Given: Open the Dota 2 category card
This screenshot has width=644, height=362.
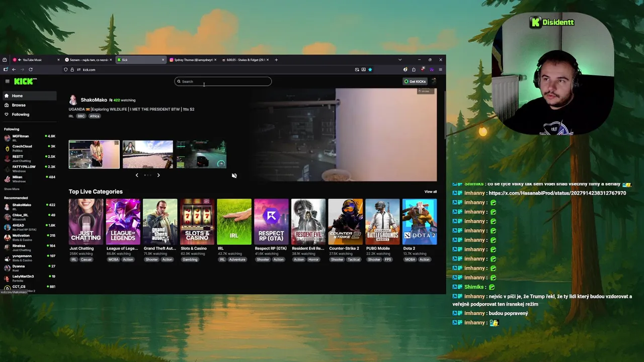Looking at the screenshot, I should [x=420, y=222].
